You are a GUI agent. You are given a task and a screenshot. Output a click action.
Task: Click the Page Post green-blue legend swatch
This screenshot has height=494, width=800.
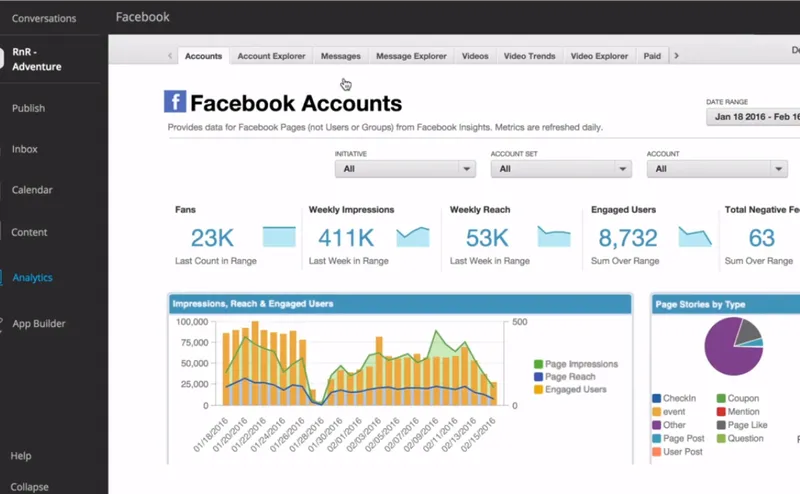pyautogui.click(x=657, y=438)
